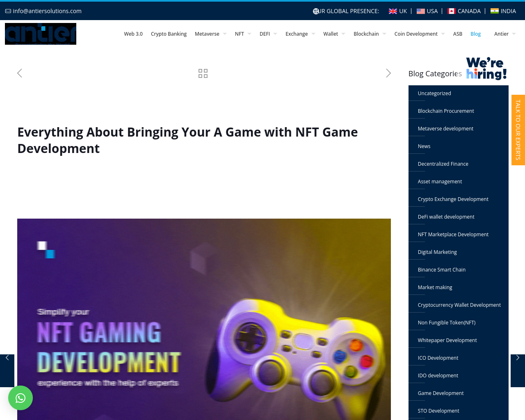
Task: Expand the Metaverse menu dropdown
Action: click(225, 34)
